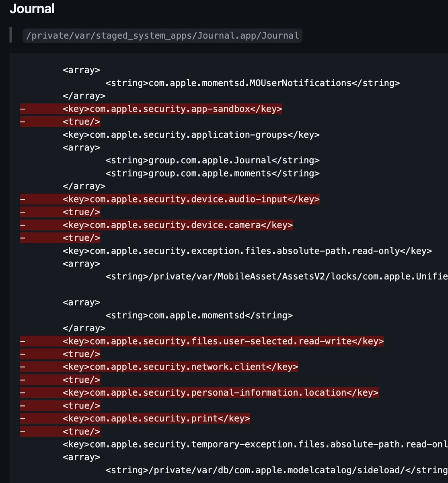The height and width of the screenshot is (483, 448).
Task: Click the removed app-sandbox key line
Action: tap(172, 109)
